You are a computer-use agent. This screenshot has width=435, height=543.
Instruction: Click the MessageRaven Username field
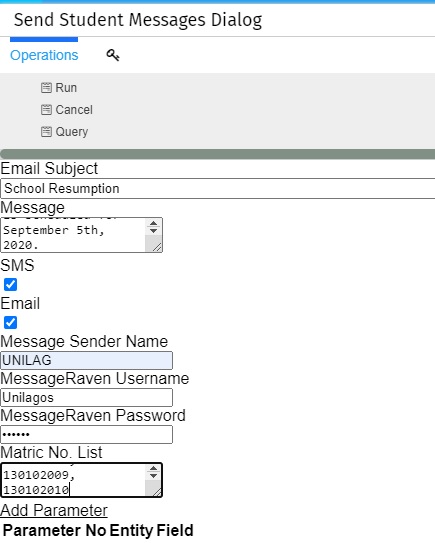pyautogui.click(x=87, y=397)
